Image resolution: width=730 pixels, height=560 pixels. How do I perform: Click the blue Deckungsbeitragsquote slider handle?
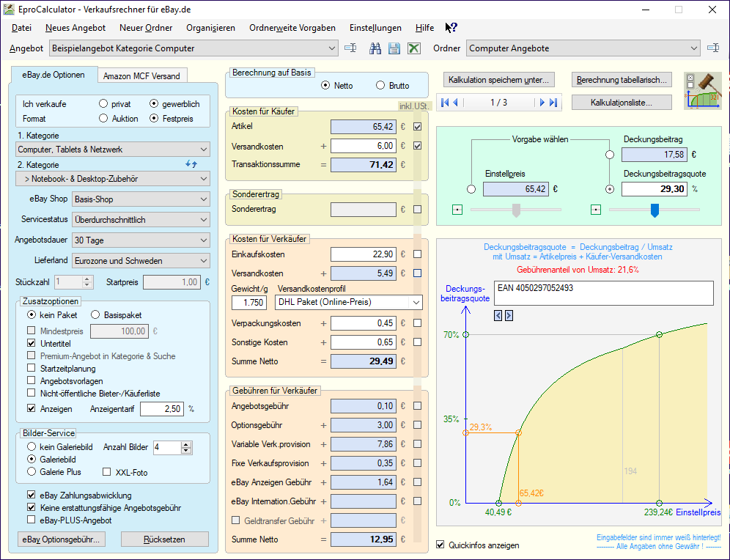point(655,210)
